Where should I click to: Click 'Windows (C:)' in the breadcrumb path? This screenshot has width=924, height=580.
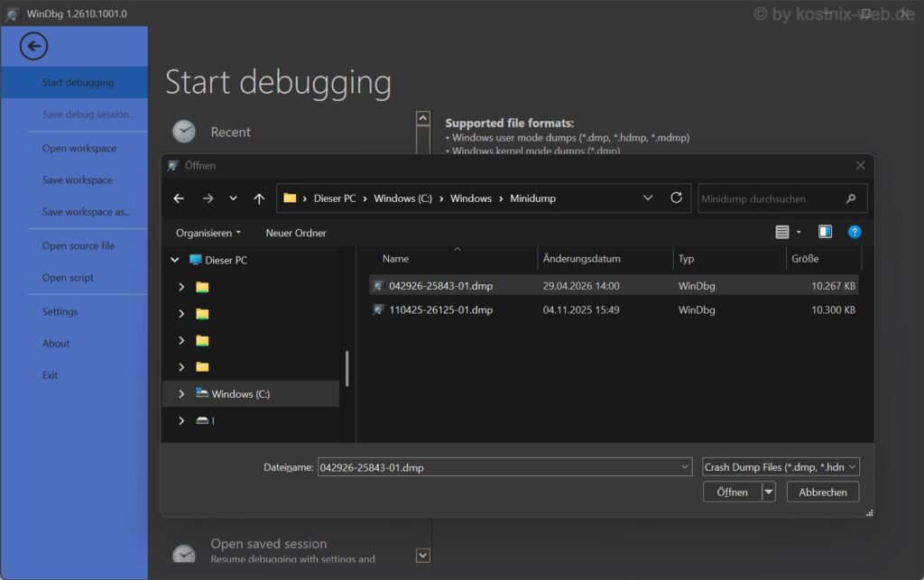point(403,198)
